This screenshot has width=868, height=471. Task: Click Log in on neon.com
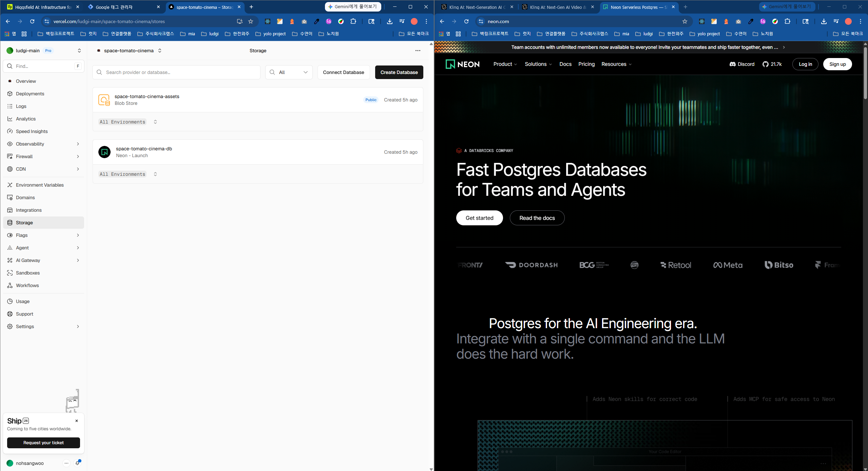tap(805, 64)
